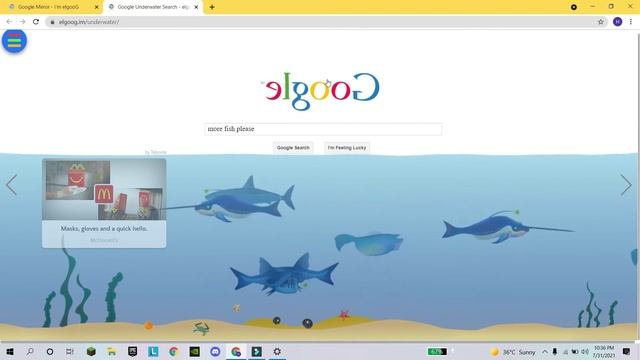
Task: Click the McDonald's label under the ad
Action: (104, 240)
